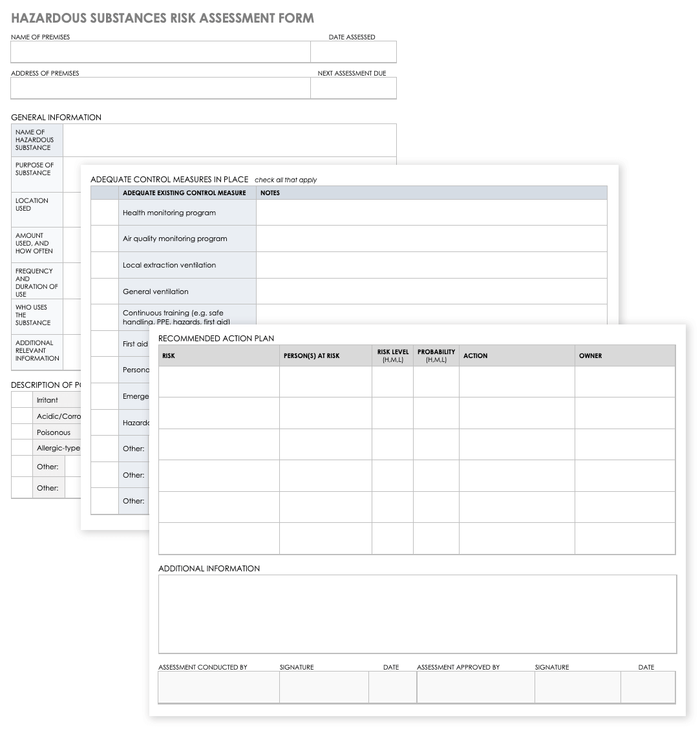This screenshot has width=700, height=731.
Task: Mark the General ventilation checkbox
Action: tap(104, 291)
